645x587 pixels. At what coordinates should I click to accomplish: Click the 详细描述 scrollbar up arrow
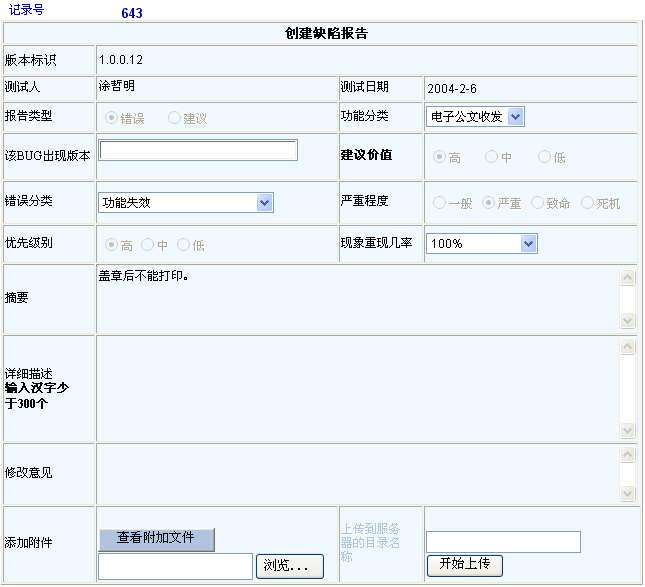pos(627,347)
